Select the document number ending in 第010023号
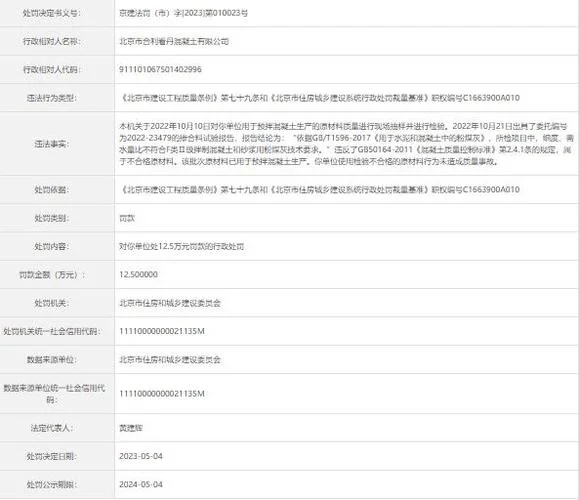Screen dimensions: 579x500 (x=184, y=13)
